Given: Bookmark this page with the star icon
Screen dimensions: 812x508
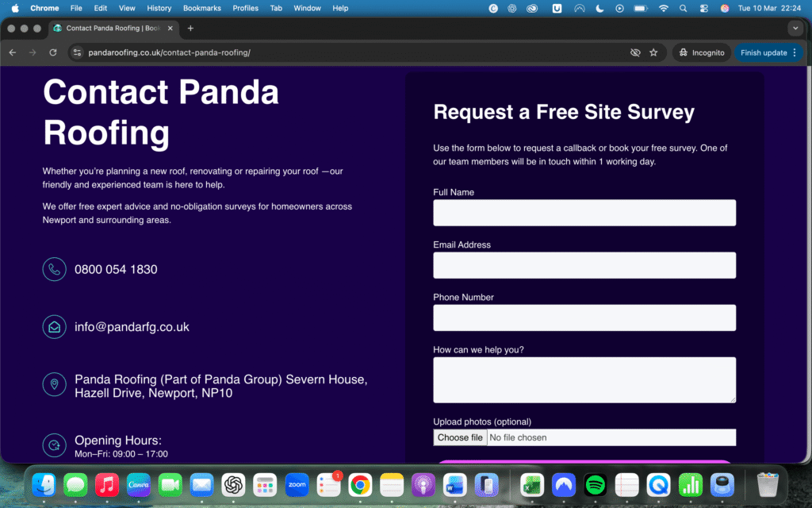Looking at the screenshot, I should pyautogui.click(x=653, y=52).
